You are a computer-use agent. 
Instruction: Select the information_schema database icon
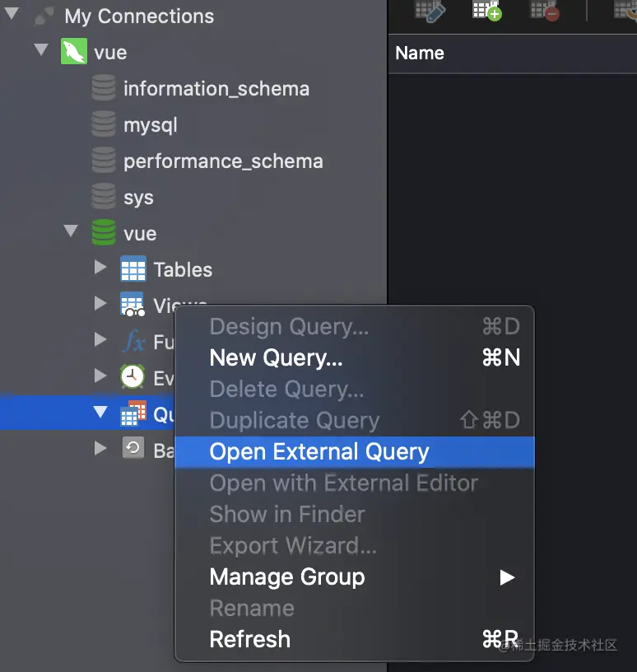point(104,88)
